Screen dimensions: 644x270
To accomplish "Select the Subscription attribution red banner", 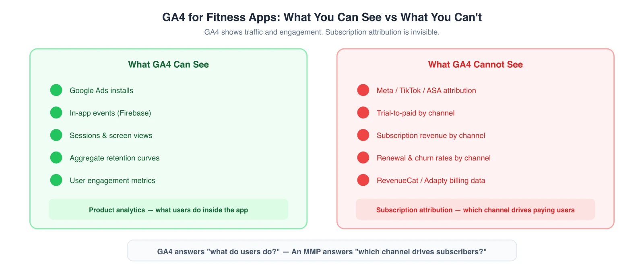I will [x=475, y=210].
